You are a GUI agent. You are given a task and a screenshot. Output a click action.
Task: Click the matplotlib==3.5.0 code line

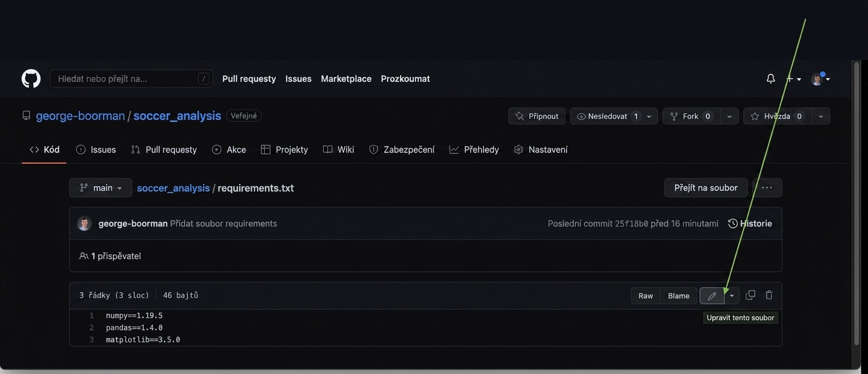coord(143,339)
